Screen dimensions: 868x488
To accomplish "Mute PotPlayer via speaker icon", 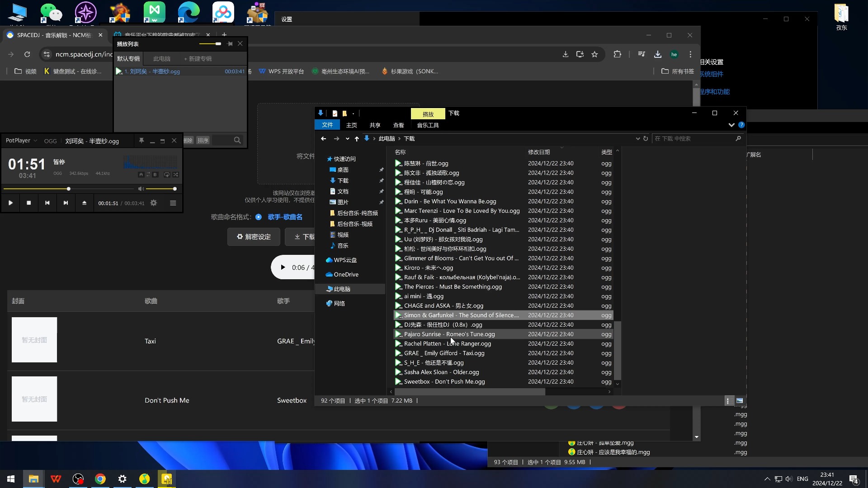I will [141, 189].
